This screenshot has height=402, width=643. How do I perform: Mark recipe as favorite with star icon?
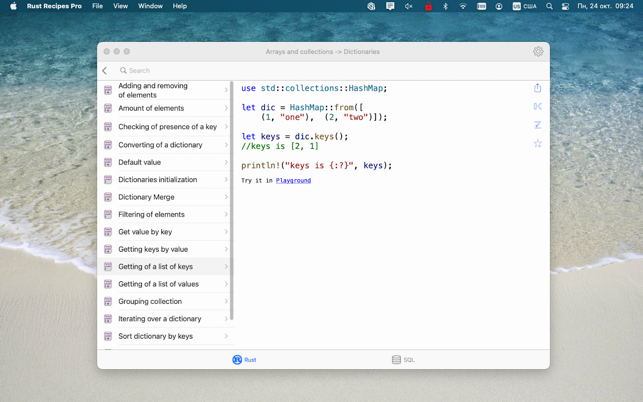(x=538, y=143)
